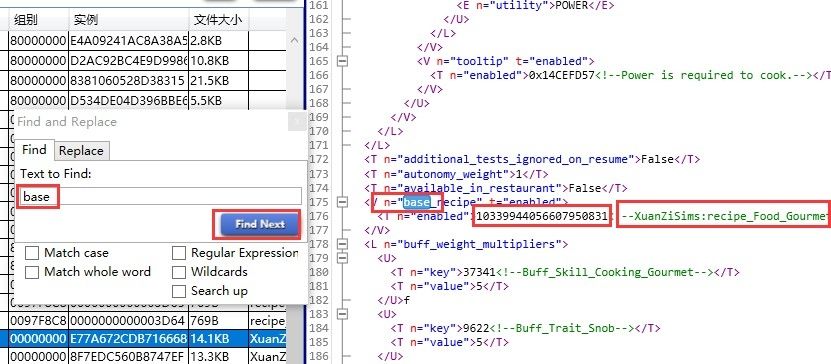The width and height of the screenshot is (831, 364).
Task: Collapse the fold at line 165
Action: pos(343,61)
